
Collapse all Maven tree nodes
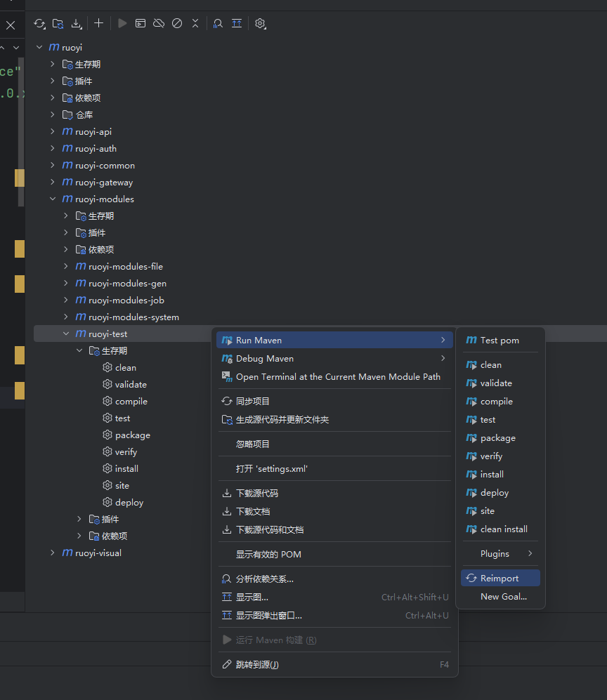click(x=195, y=23)
